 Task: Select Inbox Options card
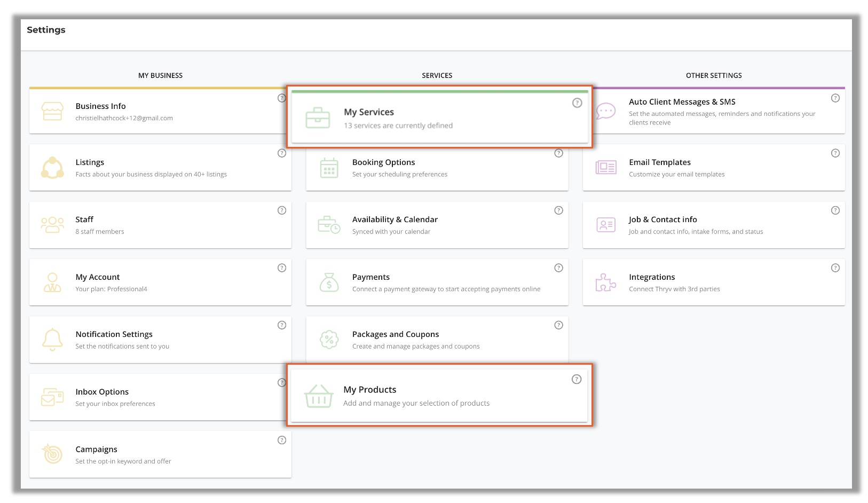[160, 397]
